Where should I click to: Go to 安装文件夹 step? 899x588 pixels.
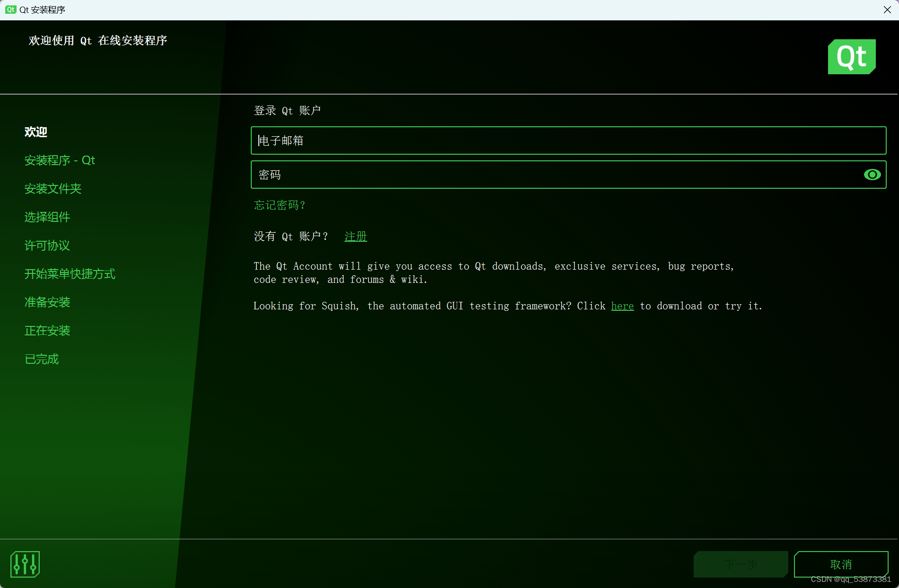pos(53,189)
